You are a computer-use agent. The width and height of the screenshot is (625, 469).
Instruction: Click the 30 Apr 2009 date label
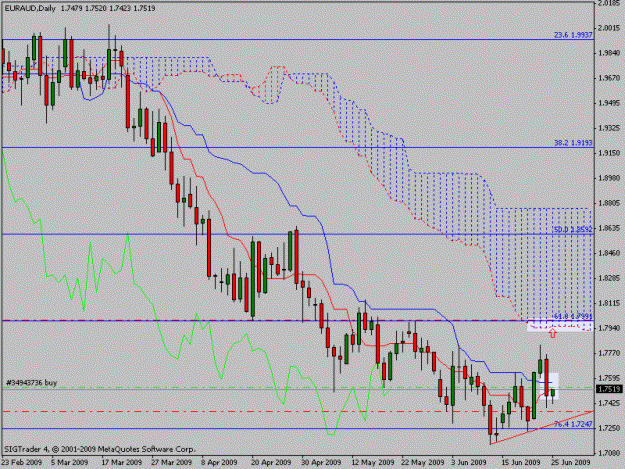[x=321, y=463]
